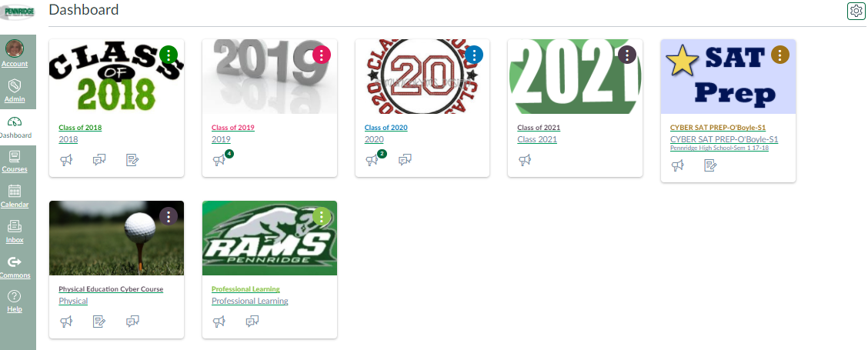The height and width of the screenshot is (350, 868).
Task: Open Calendar from the sidebar
Action: pos(15,197)
